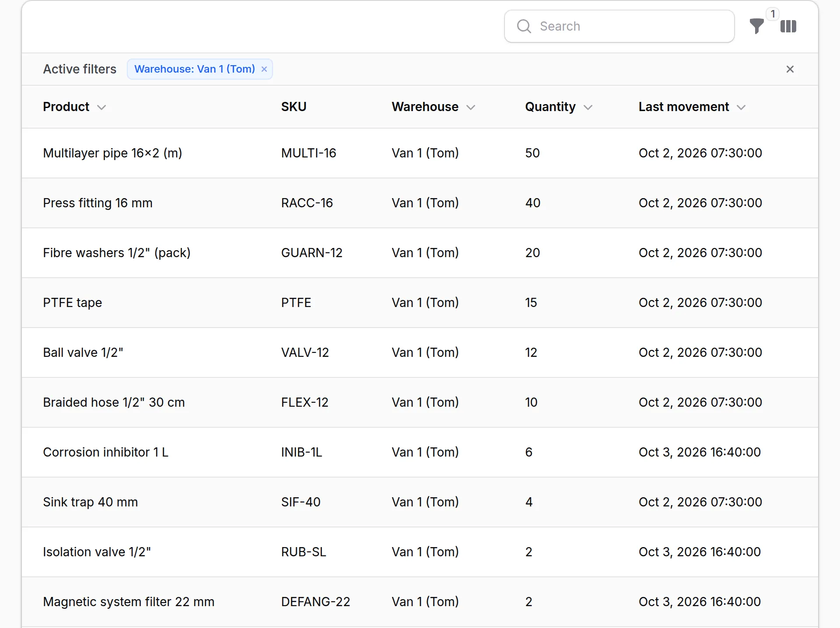Screen dimensions: 840x628
Task: Click quantity 50 for Multilayer pipe
Action: tap(532, 153)
